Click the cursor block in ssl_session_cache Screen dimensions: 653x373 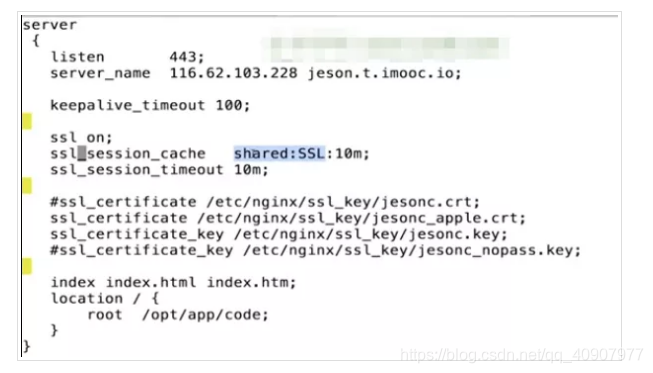click(82, 154)
